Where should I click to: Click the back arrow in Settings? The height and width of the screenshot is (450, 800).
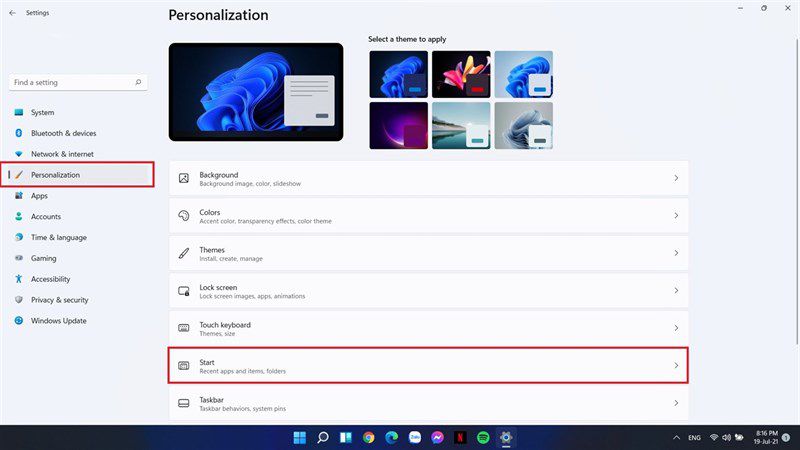click(12, 13)
